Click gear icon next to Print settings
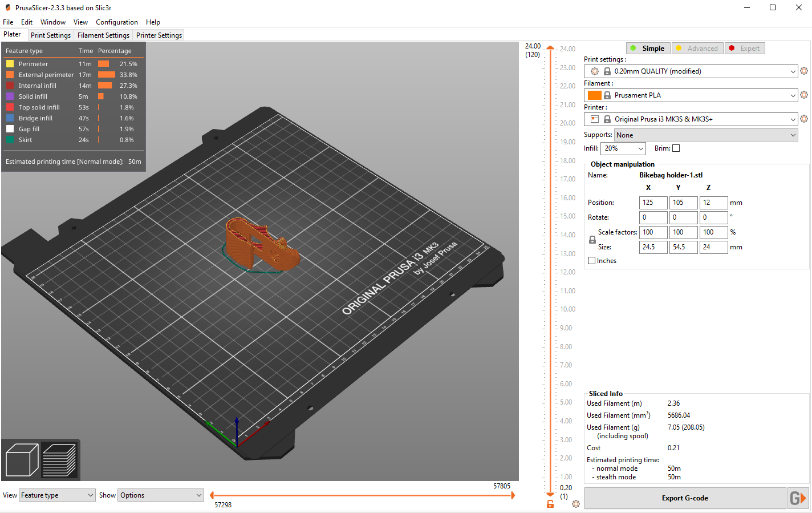Viewport: 812px width, 513px height. (804, 71)
